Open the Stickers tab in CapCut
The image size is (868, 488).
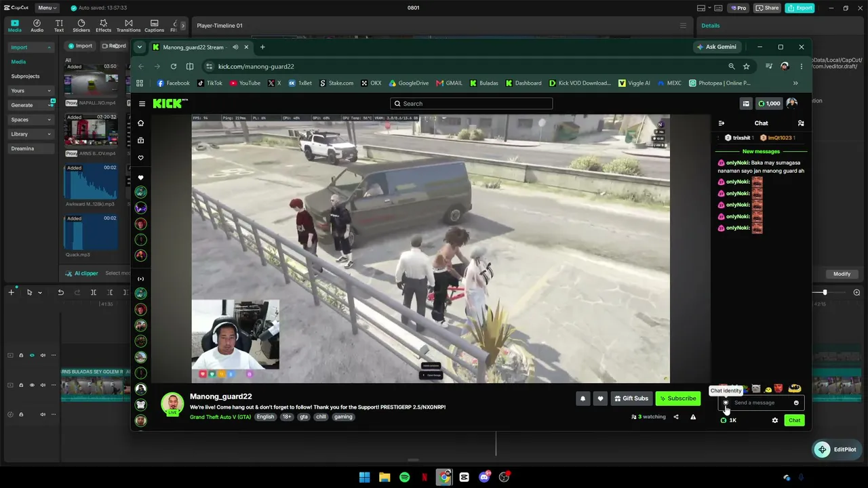click(x=81, y=26)
